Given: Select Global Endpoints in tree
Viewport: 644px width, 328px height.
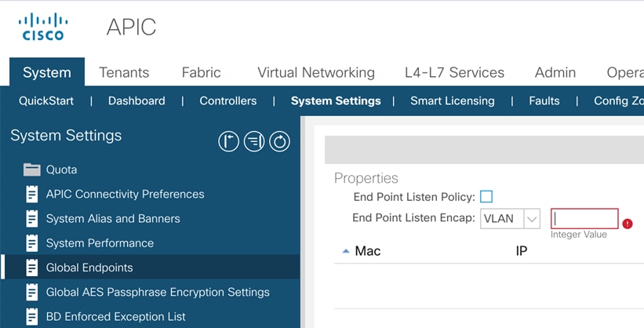Looking at the screenshot, I should click(x=89, y=268).
